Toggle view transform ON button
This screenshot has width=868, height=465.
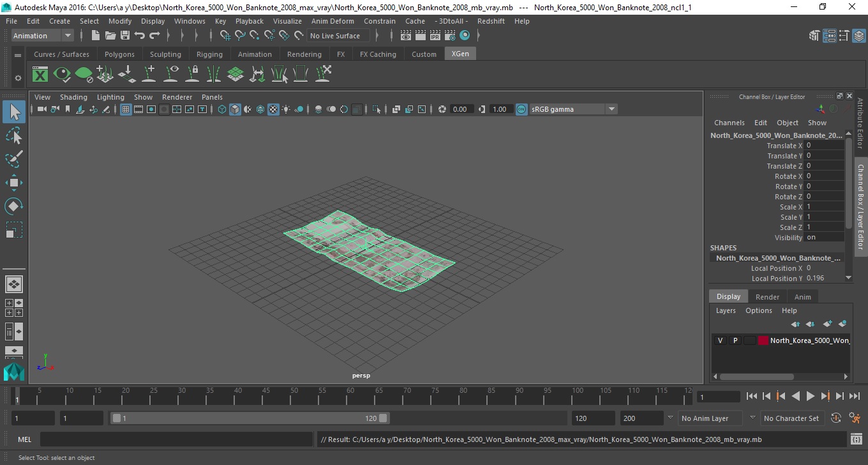pos(521,109)
